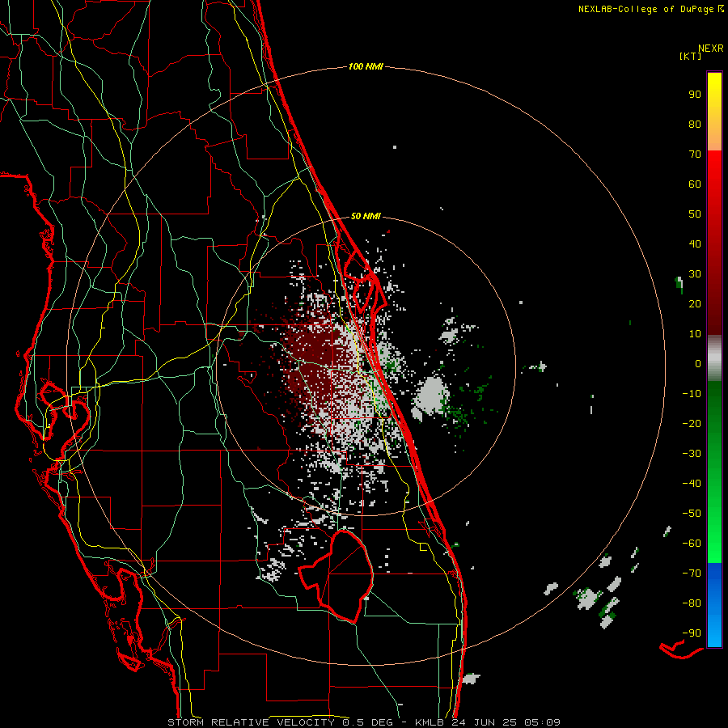The height and width of the screenshot is (728, 728).
Task: Select the -30 value on velocity scale
Action: [692, 454]
